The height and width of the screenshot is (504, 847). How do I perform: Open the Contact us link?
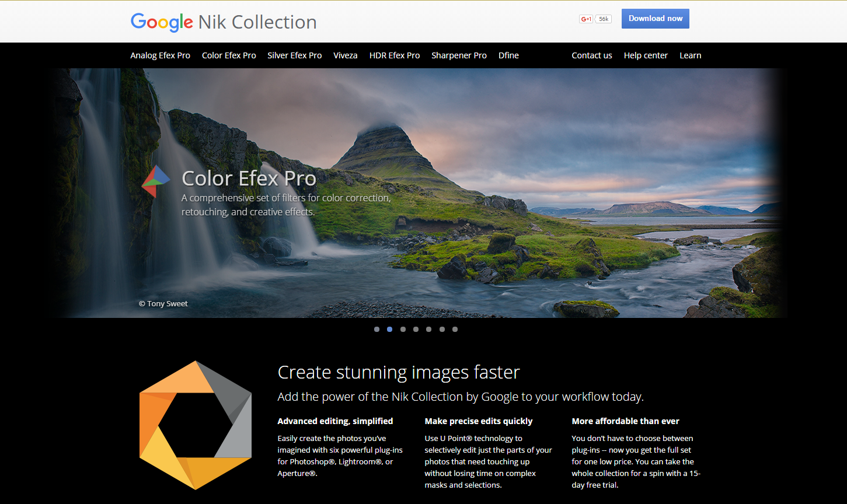click(x=591, y=55)
